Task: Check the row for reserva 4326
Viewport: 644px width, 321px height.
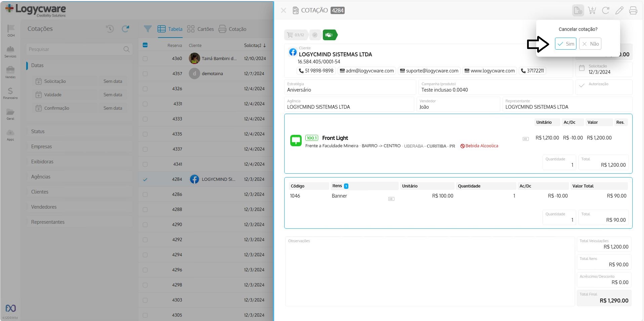Action: coord(145,89)
